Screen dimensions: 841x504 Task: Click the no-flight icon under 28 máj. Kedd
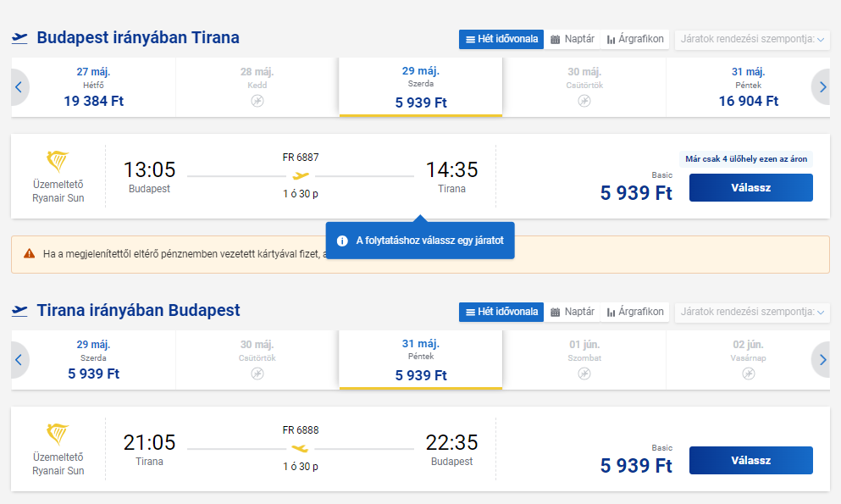pyautogui.click(x=257, y=101)
